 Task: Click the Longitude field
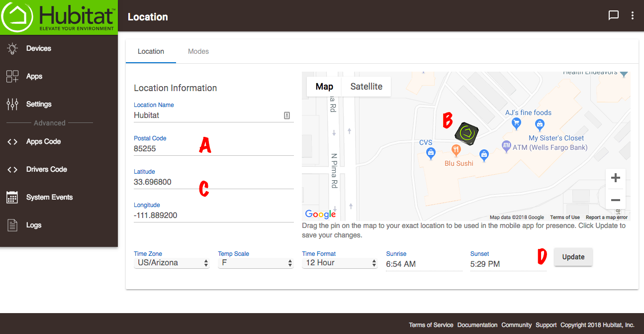tap(214, 216)
